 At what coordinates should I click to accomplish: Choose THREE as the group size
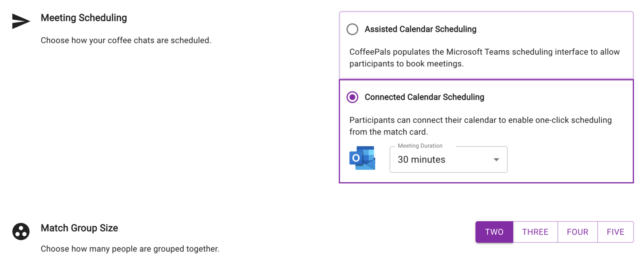coord(535,232)
